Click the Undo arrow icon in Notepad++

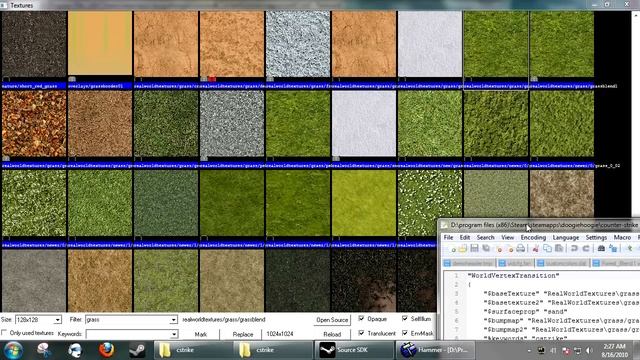click(x=574, y=248)
